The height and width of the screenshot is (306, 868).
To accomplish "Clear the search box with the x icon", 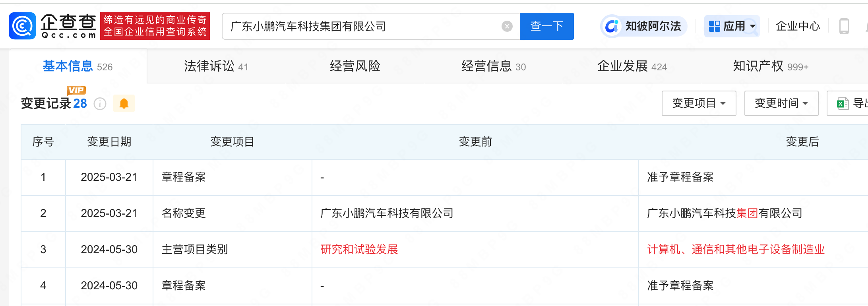I will 506,26.
